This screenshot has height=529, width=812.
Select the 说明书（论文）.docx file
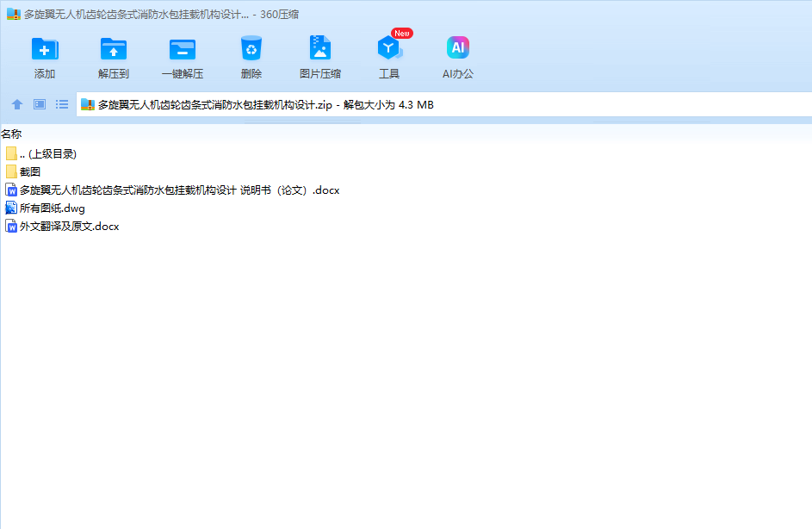[x=172, y=190]
